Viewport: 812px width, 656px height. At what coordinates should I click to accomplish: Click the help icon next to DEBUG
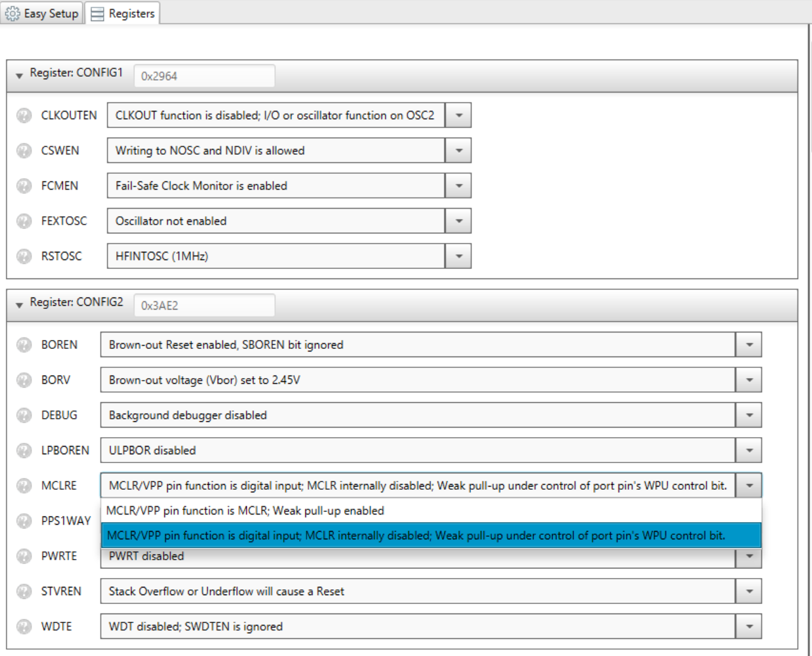(x=23, y=415)
